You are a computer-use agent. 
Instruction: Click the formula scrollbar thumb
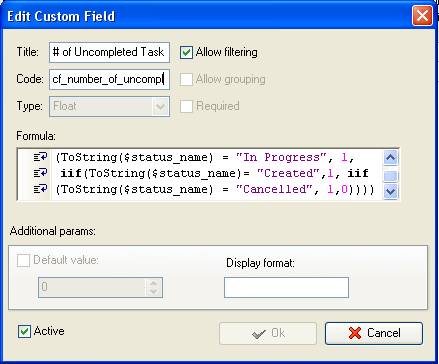click(x=390, y=176)
